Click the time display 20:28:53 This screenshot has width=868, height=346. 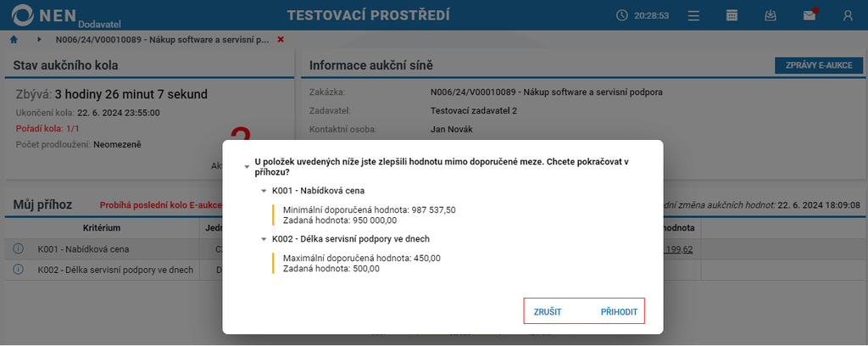click(x=652, y=15)
